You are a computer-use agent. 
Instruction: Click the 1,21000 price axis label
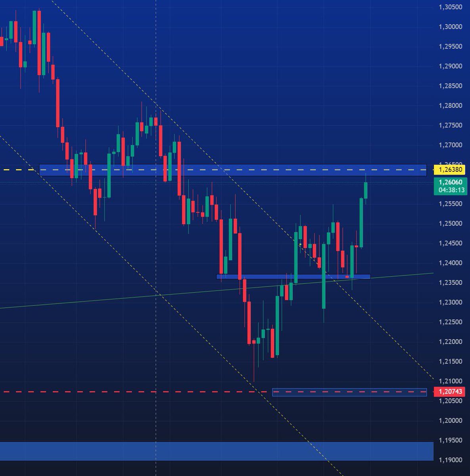[450, 381]
